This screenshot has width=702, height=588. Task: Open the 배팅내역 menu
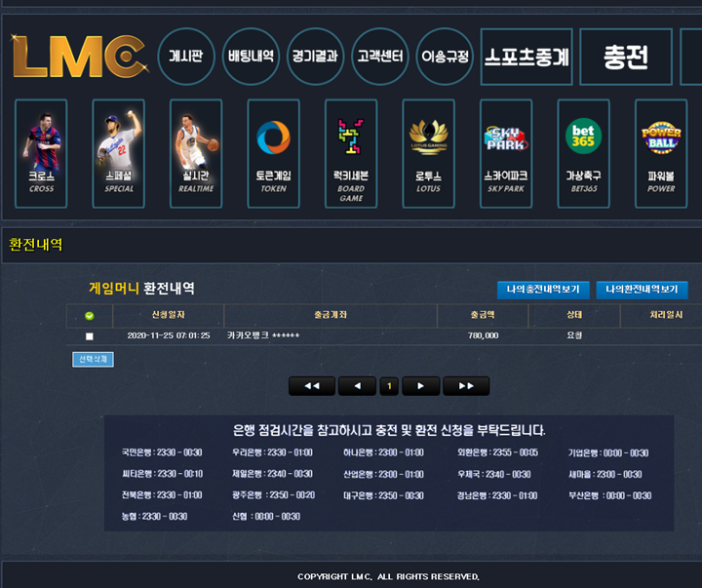[x=251, y=57]
